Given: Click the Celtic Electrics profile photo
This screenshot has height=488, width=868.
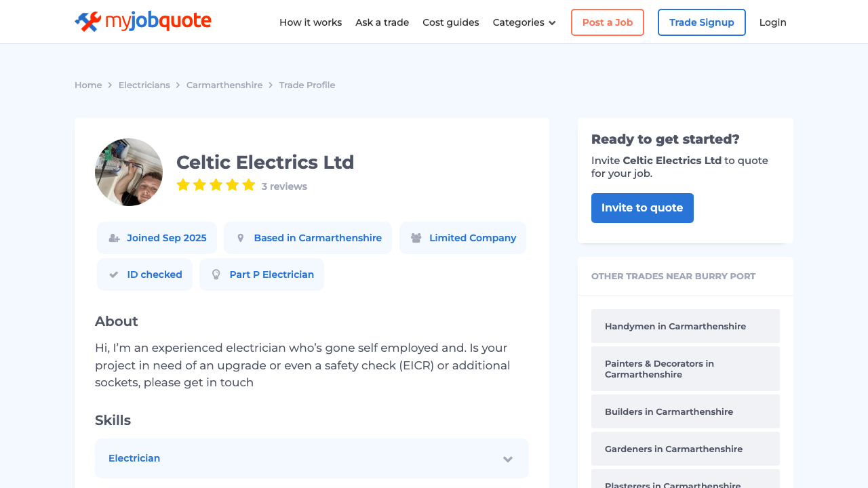Looking at the screenshot, I should click(x=129, y=171).
